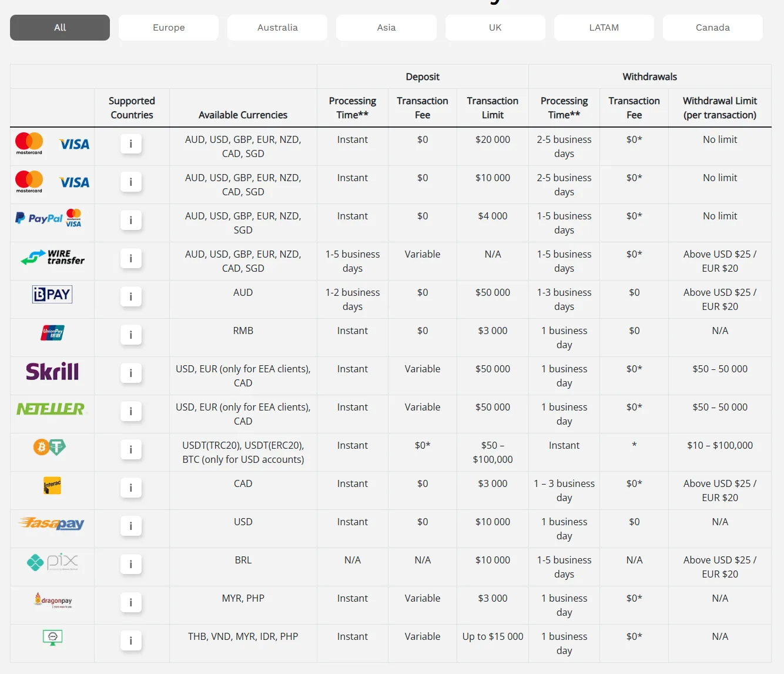This screenshot has height=674, width=784.
Task: Choose the Interac logo
Action: (x=52, y=486)
